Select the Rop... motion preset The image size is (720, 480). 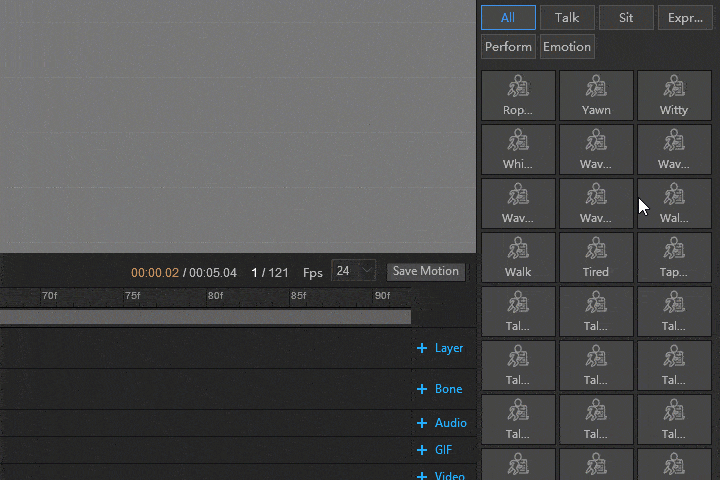click(518, 95)
